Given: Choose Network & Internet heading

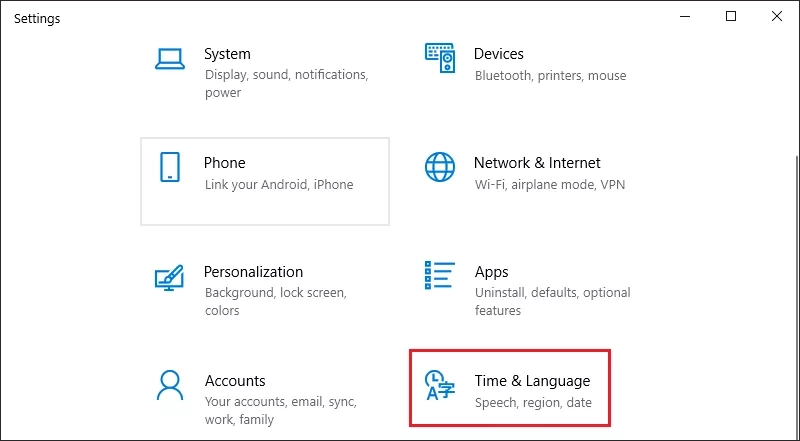Looking at the screenshot, I should pyautogui.click(x=537, y=163).
